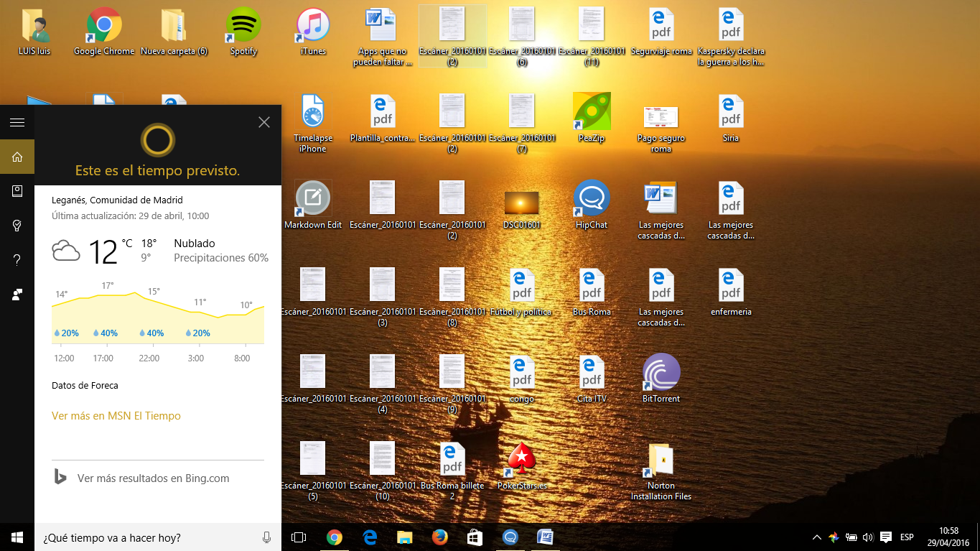The width and height of the screenshot is (980, 551).
Task: Click the "Leganés, Comunidad de Madrid" location text
Action: [117, 200]
